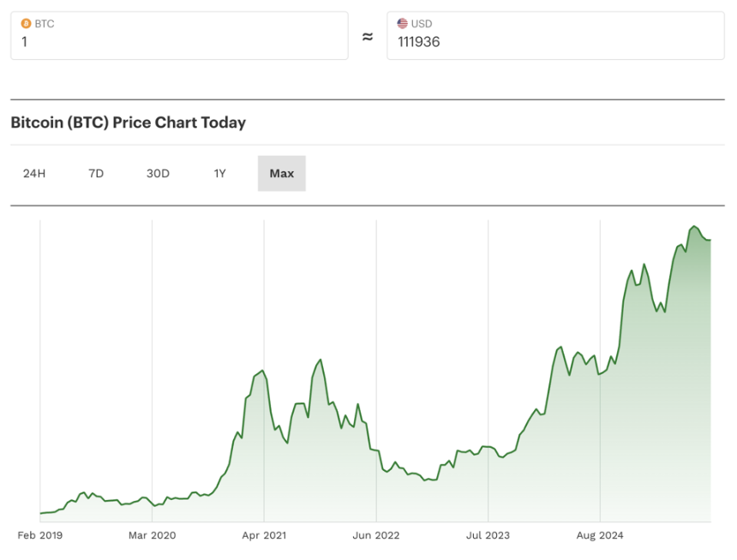Click the 'Feb 2019' axis label
Image resolution: width=737 pixels, height=560 pixels.
click(40, 535)
